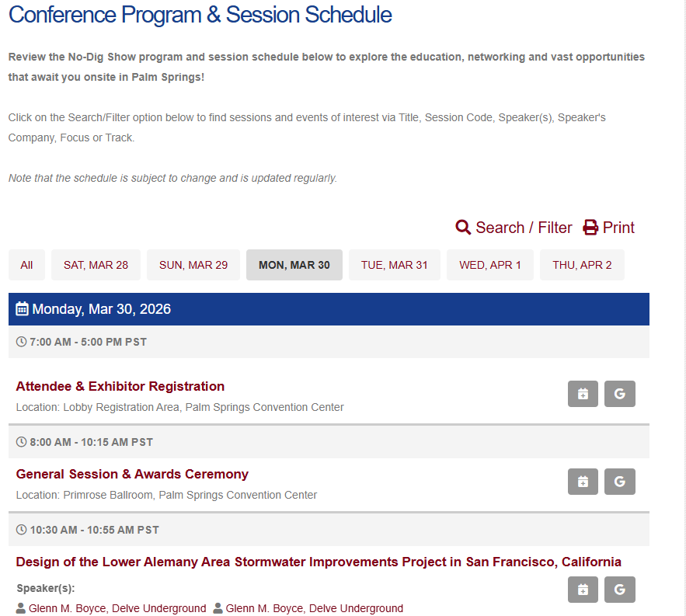
Task: Add Attendee & Exhibitor Registration to calendar
Action: 583,394
